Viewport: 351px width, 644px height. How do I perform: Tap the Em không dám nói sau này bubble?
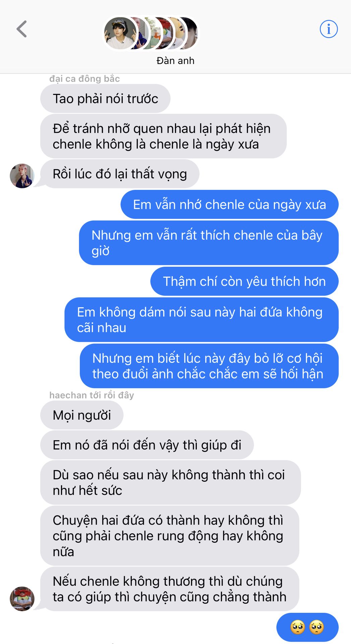(201, 320)
